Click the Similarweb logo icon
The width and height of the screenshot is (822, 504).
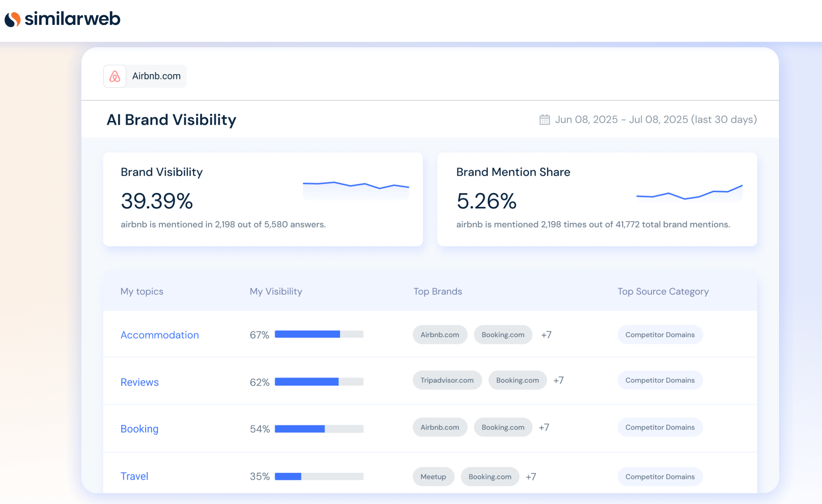click(x=12, y=19)
